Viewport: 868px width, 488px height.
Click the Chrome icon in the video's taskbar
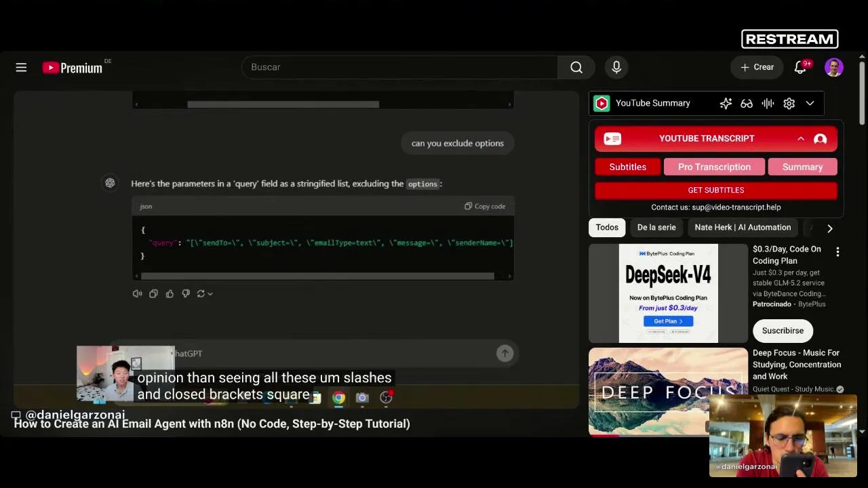click(x=338, y=398)
